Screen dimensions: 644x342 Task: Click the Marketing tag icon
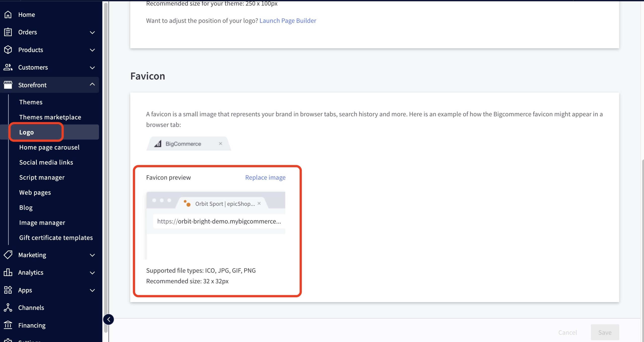pos(8,255)
